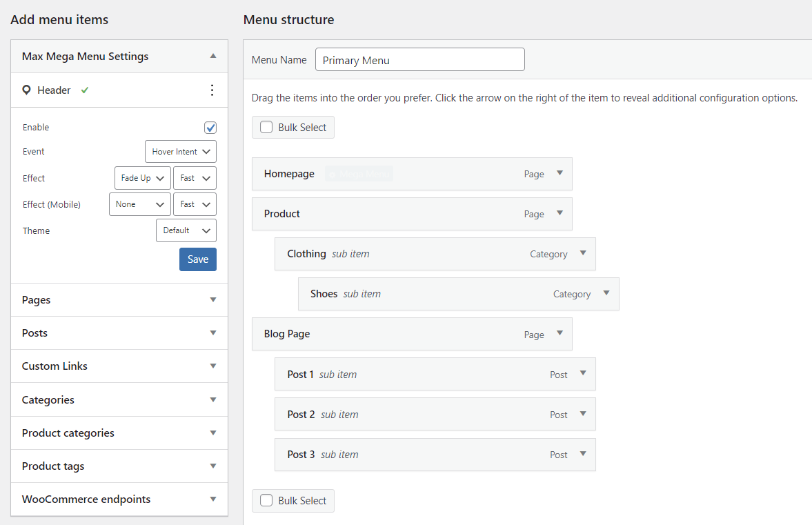
Task: Open the Custom Links panel
Action: 119,366
